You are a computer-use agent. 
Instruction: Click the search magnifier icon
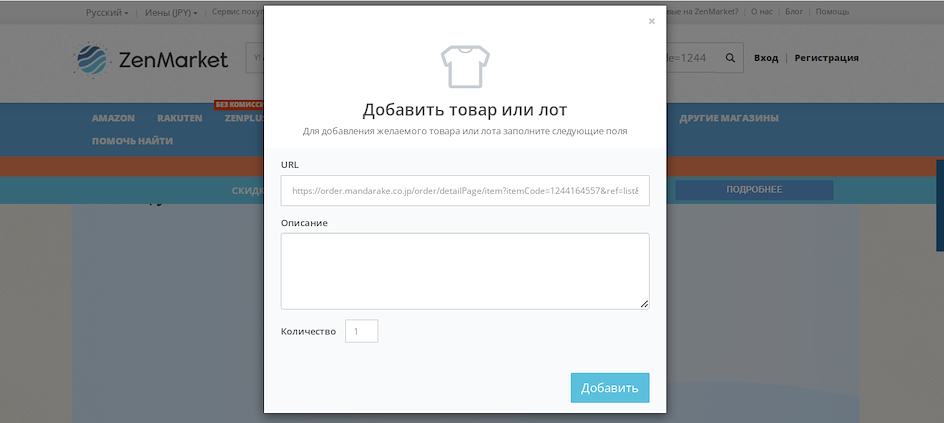pos(730,58)
